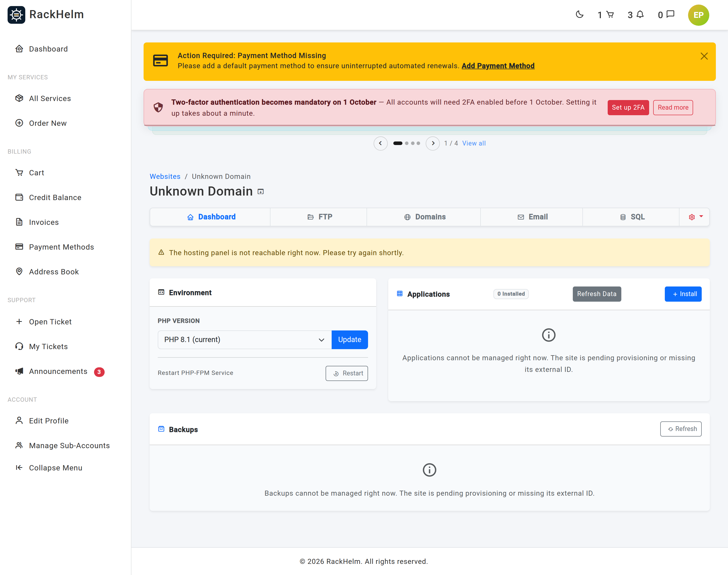The width and height of the screenshot is (728, 575).
Task: Click the My Tickets headset icon
Action: pyautogui.click(x=19, y=346)
